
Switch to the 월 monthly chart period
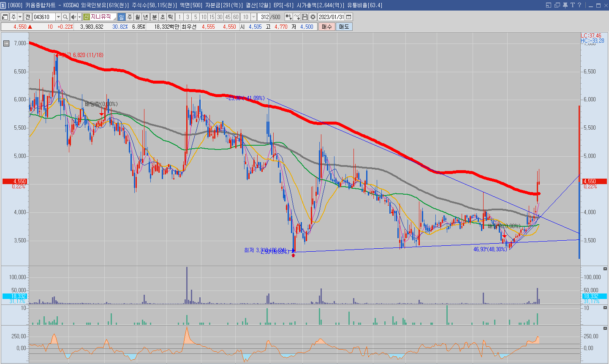(138, 17)
